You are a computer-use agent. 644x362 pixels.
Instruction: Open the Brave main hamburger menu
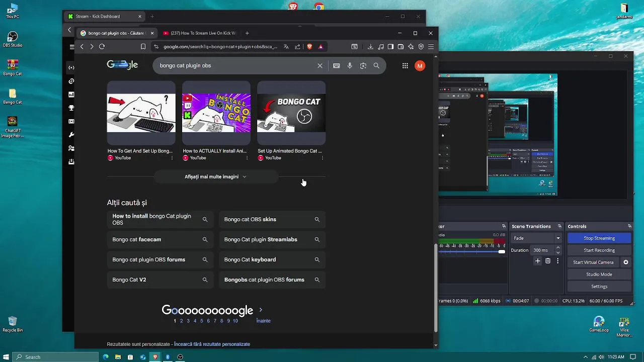click(x=431, y=47)
